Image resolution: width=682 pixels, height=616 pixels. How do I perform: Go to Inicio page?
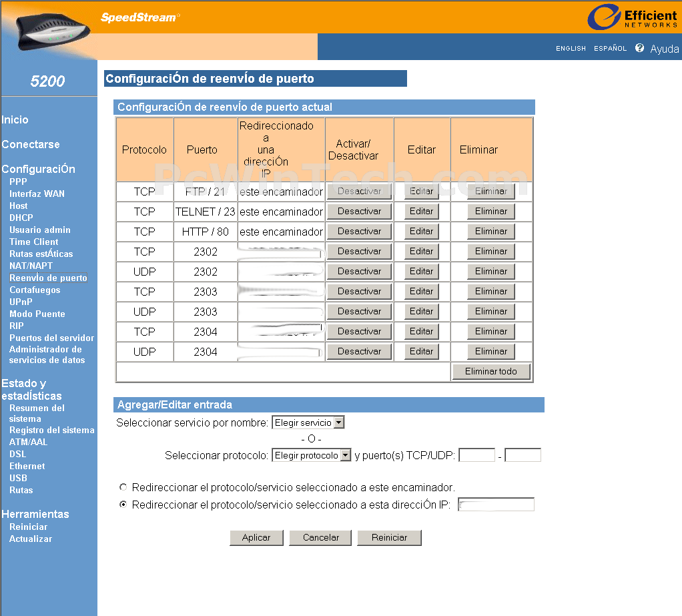click(x=15, y=119)
